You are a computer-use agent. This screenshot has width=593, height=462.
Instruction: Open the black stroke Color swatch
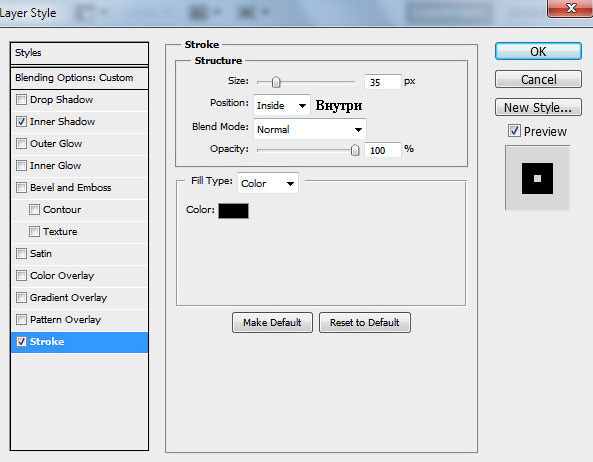(233, 211)
